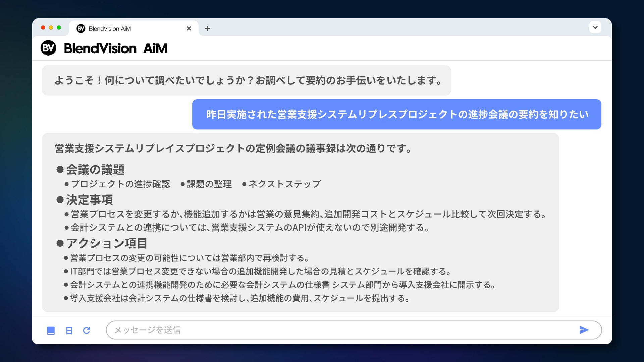Click the green maximize traffic light
The width and height of the screenshot is (644, 362).
(x=59, y=28)
